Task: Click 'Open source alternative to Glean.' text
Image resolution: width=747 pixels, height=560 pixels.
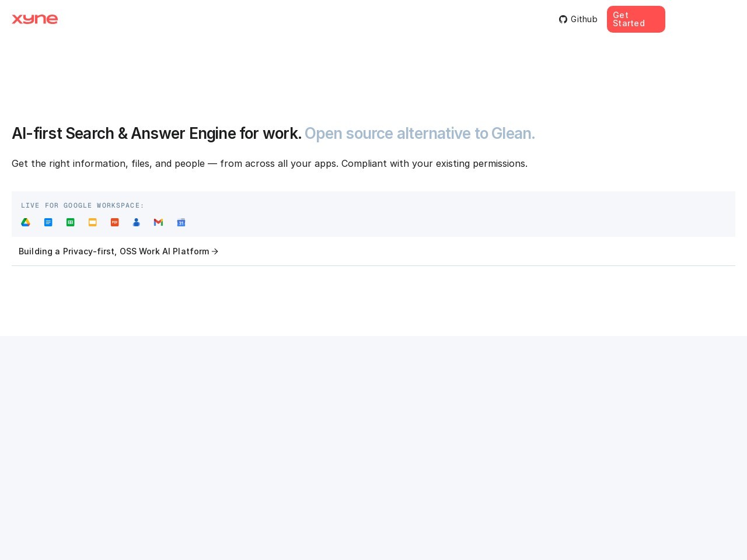Action: 420,134
